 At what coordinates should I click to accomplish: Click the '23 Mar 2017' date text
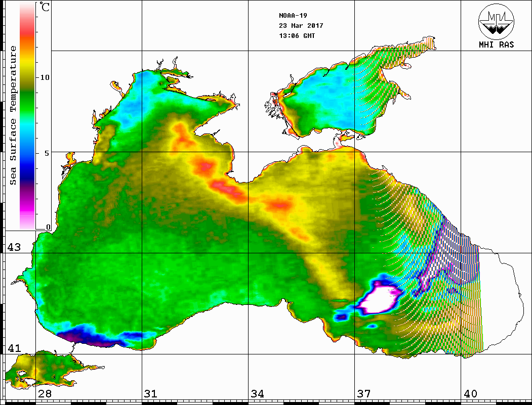[301, 26]
